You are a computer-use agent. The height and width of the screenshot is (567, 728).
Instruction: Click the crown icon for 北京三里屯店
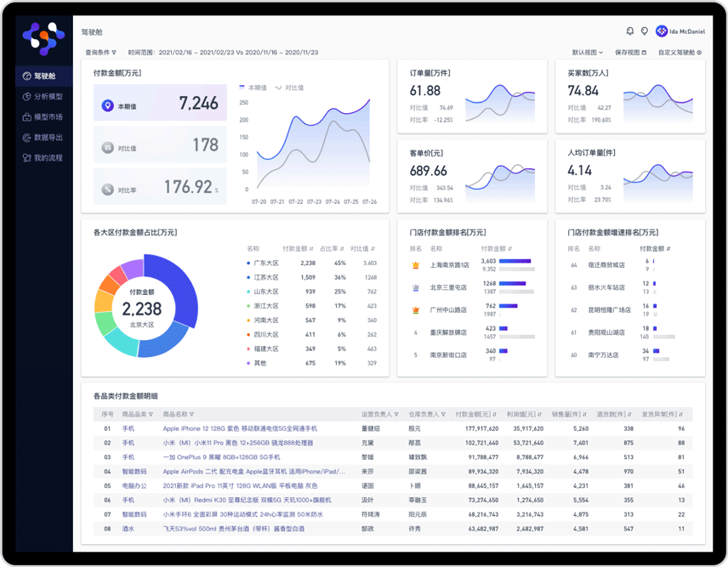pos(416,287)
